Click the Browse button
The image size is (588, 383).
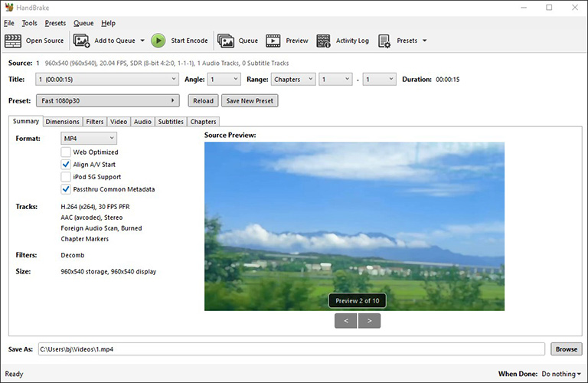(x=567, y=349)
